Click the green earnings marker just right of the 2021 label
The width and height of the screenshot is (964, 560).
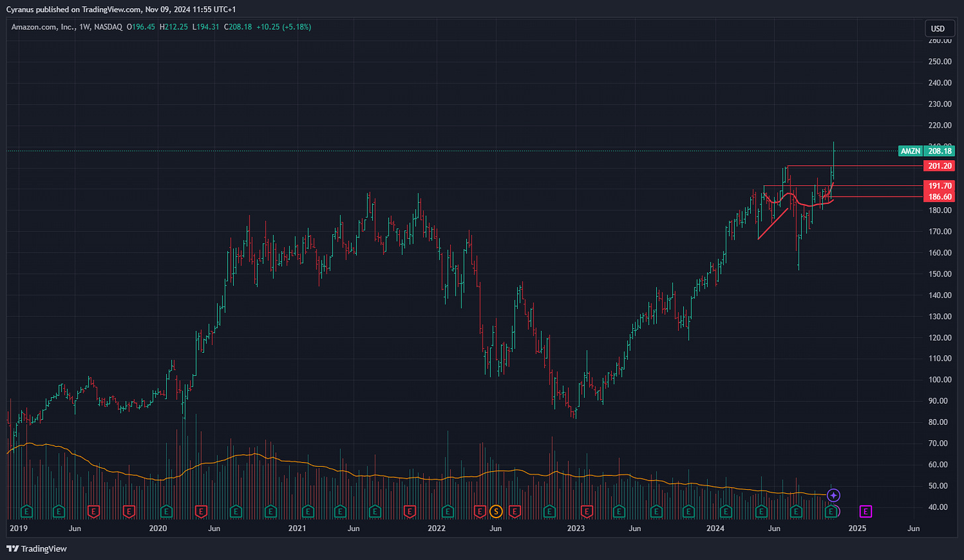tap(308, 511)
